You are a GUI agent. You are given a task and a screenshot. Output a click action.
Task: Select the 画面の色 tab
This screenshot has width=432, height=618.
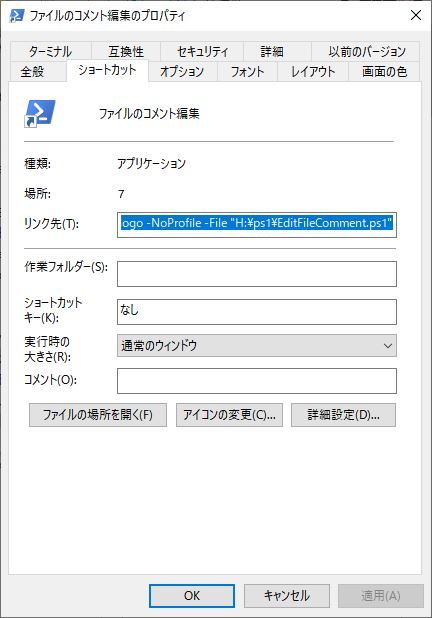pos(384,72)
